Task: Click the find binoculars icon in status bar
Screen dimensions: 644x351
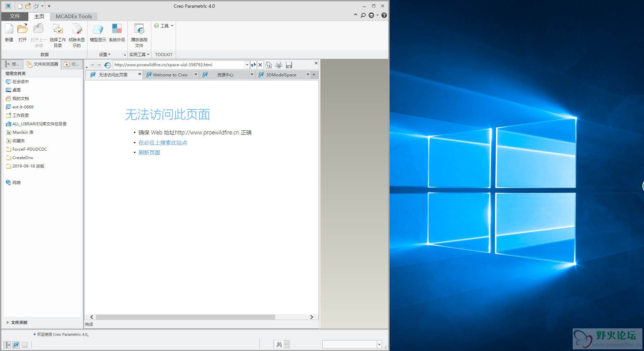Action: coord(279,345)
